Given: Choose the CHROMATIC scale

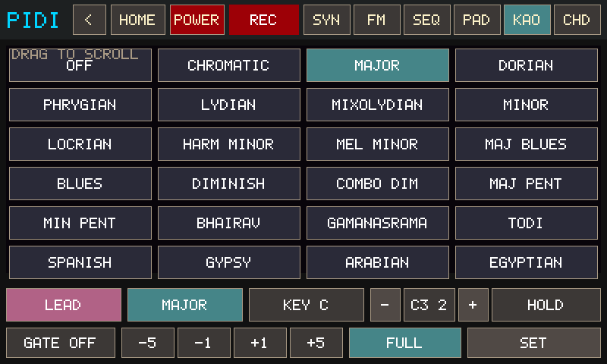Looking at the screenshot, I should tap(229, 65).
